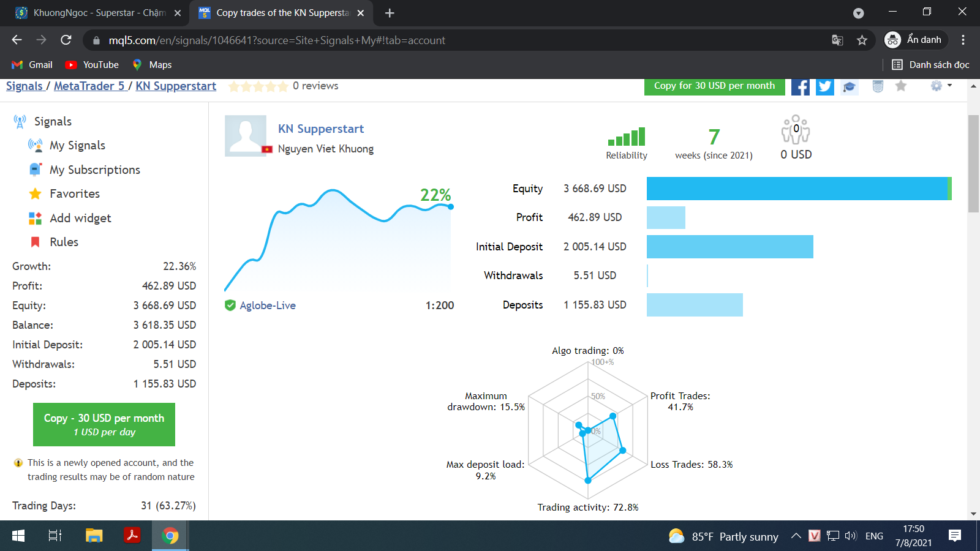Open Gmail bookmark
The height and width of the screenshot is (551, 980).
32,65
